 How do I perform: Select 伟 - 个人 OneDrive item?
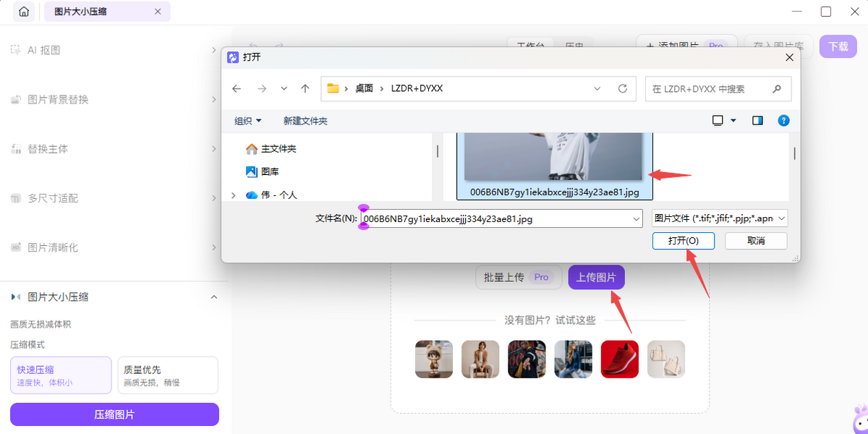271,195
